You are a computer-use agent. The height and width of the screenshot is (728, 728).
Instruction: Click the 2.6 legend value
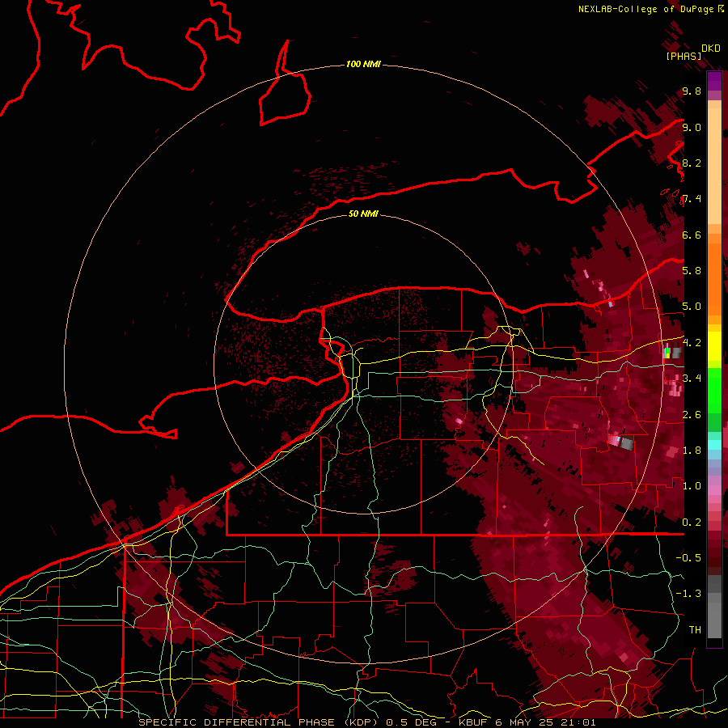click(x=692, y=414)
